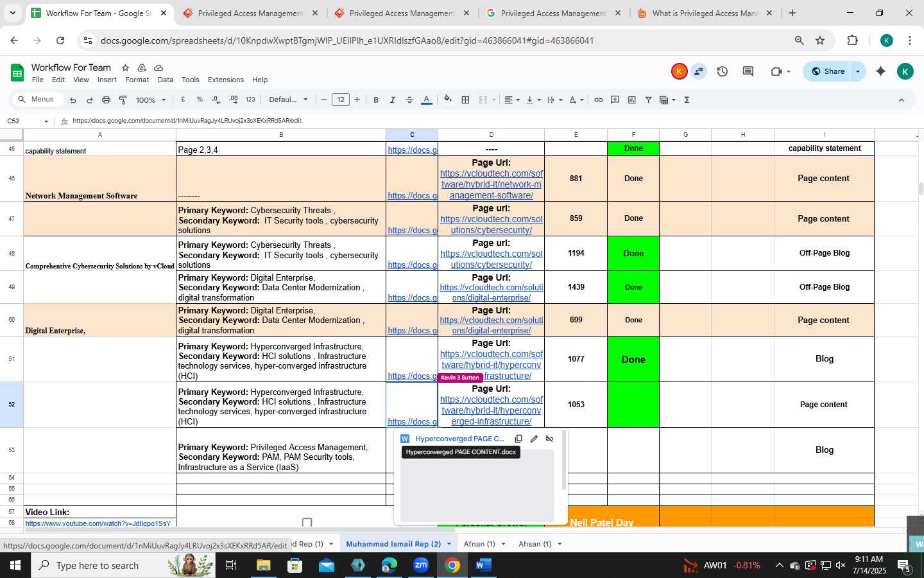924x578 pixels.
Task: Create a filter using the funnel icon
Action: [649, 100]
